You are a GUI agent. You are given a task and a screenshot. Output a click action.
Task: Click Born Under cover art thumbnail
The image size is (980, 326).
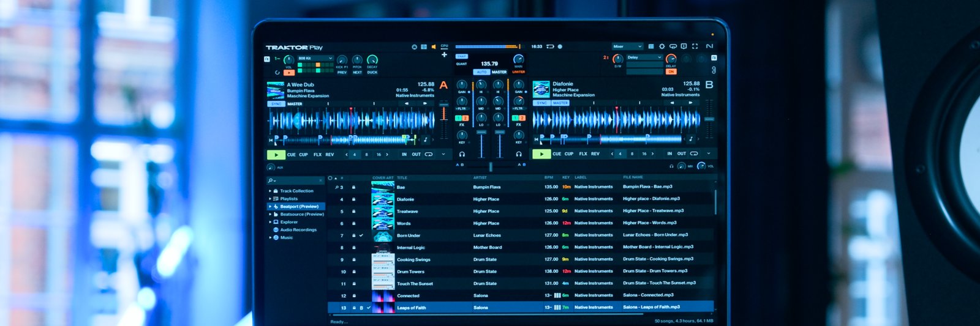[383, 235]
